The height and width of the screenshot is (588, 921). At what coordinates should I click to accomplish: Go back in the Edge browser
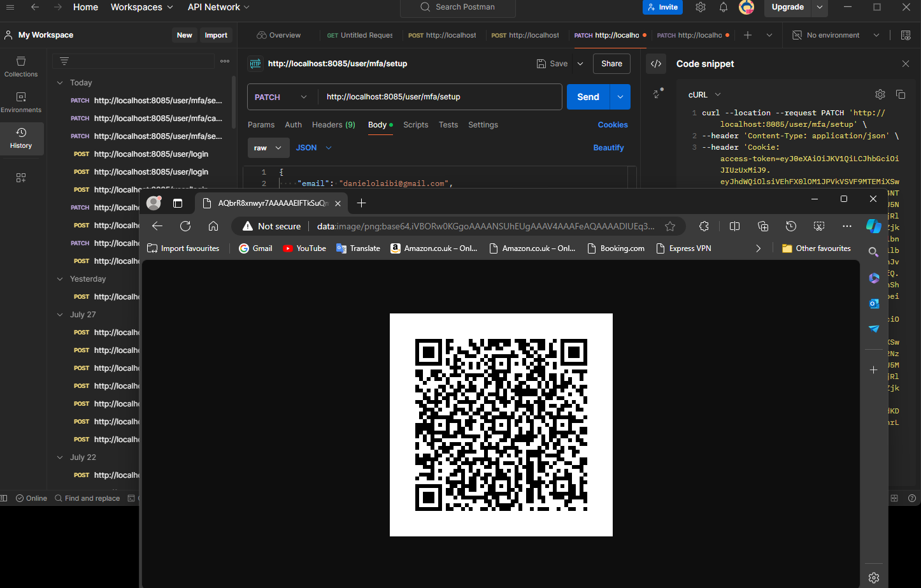(157, 226)
